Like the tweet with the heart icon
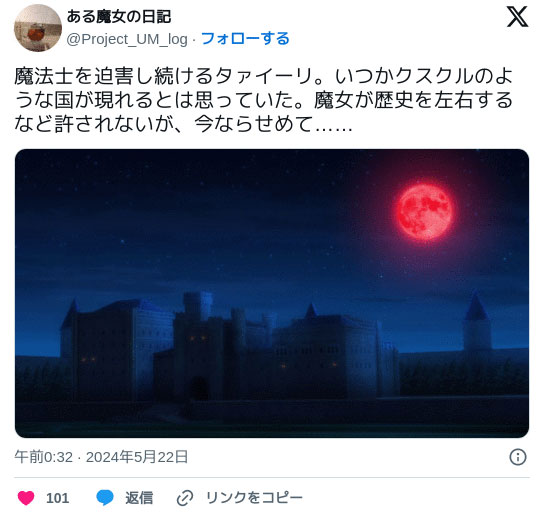The height and width of the screenshot is (512, 544). [x=26, y=498]
